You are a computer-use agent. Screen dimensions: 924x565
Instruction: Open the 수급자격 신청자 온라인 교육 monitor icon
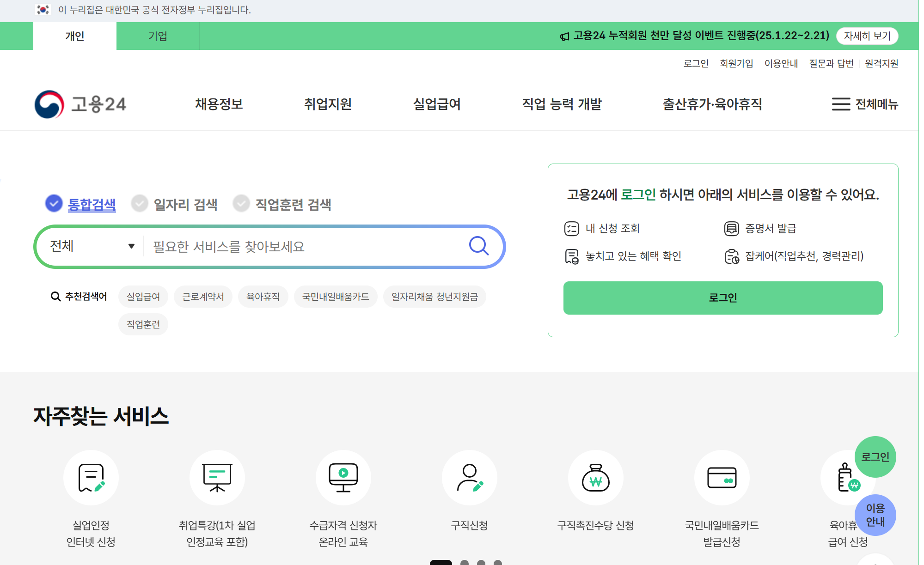(x=343, y=478)
